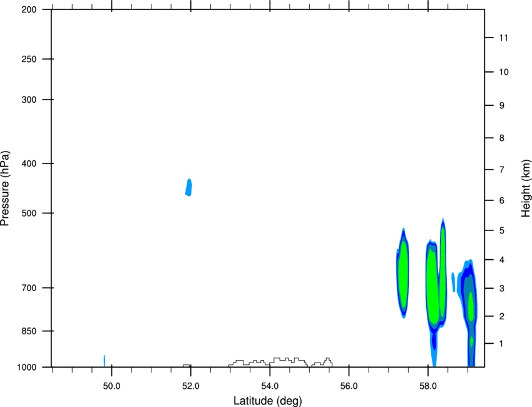
Task: Click the 56.0 latitude tick label
Action: pos(349,386)
